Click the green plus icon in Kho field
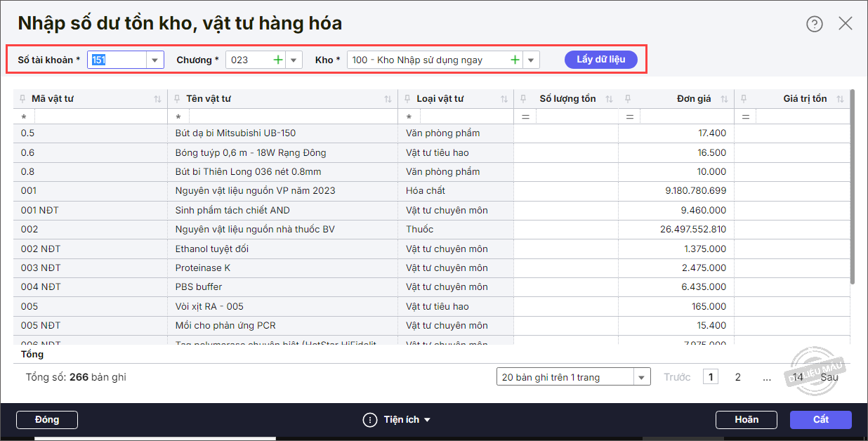Viewport: 868px width, 441px height. click(x=515, y=60)
